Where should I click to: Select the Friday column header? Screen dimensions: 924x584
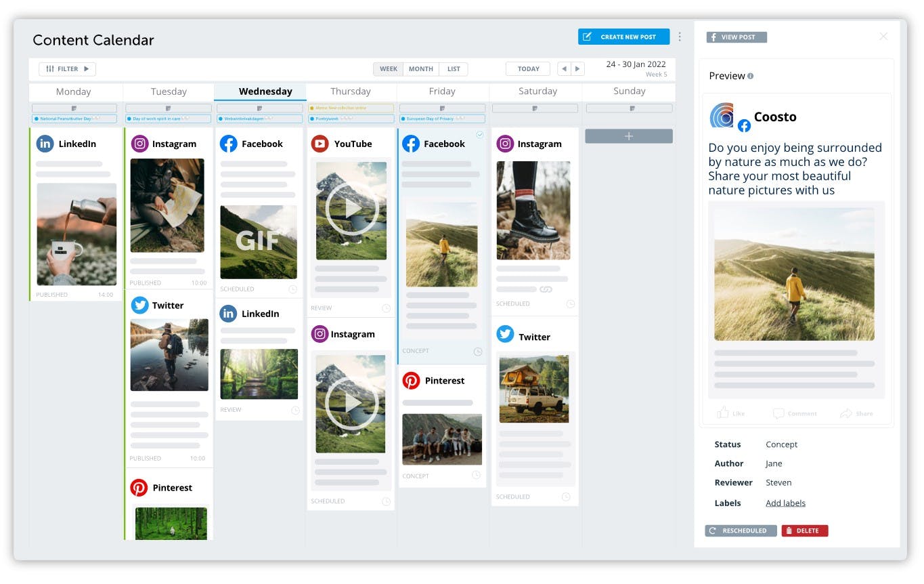click(x=442, y=91)
